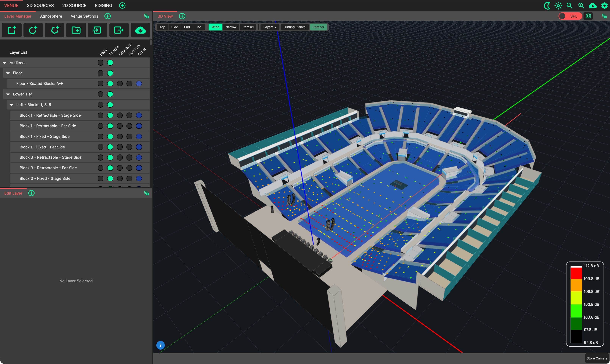Click the add layer folder icon

coord(76,30)
